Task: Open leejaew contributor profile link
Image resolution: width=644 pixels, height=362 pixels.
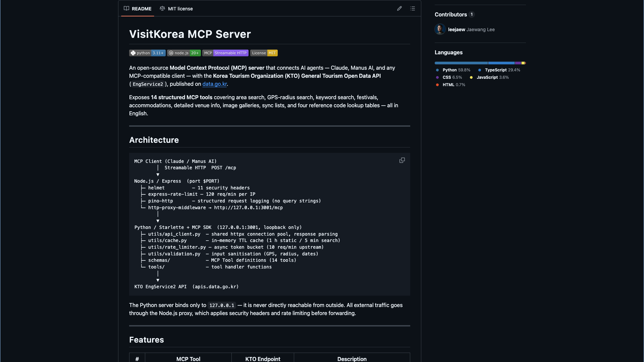Action: 456,29
